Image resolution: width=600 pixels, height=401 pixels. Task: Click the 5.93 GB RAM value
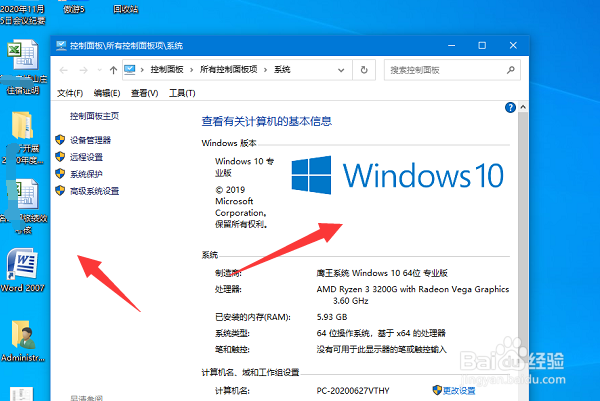tap(332, 317)
